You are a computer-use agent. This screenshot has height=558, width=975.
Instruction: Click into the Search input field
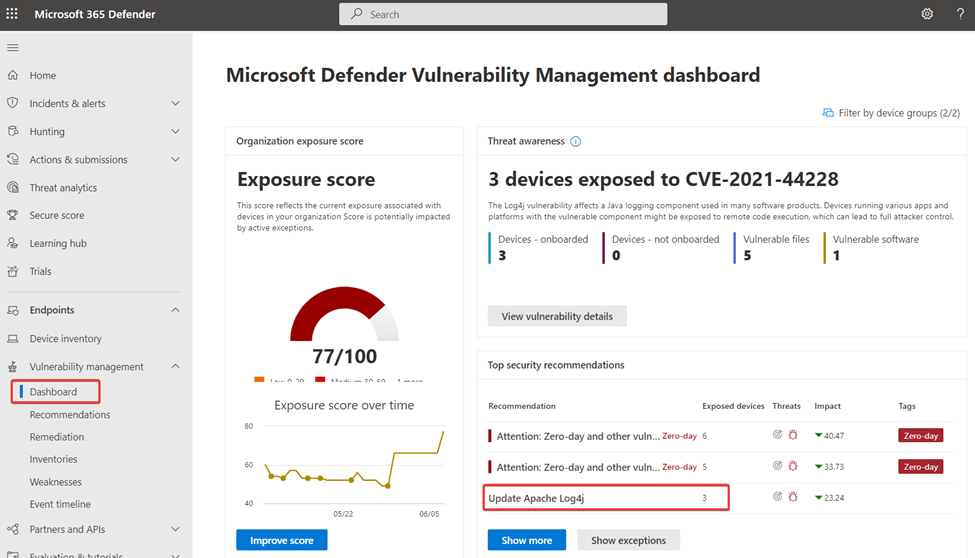coord(503,14)
